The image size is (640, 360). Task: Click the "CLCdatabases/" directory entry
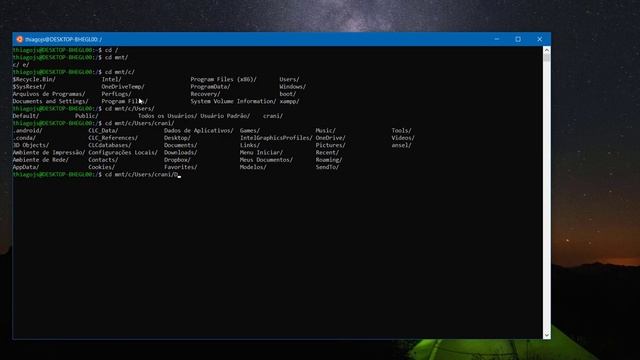click(110, 145)
